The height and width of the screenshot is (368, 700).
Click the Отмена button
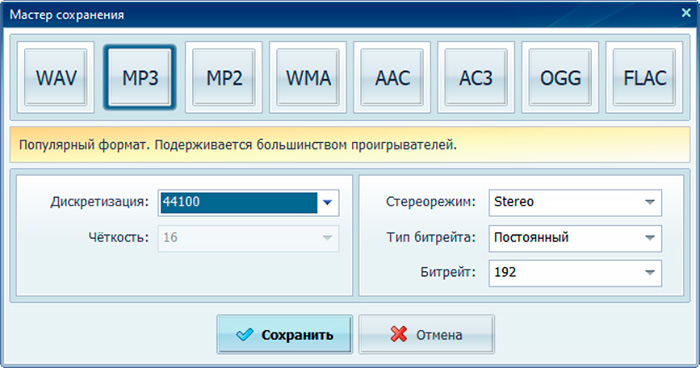426,335
